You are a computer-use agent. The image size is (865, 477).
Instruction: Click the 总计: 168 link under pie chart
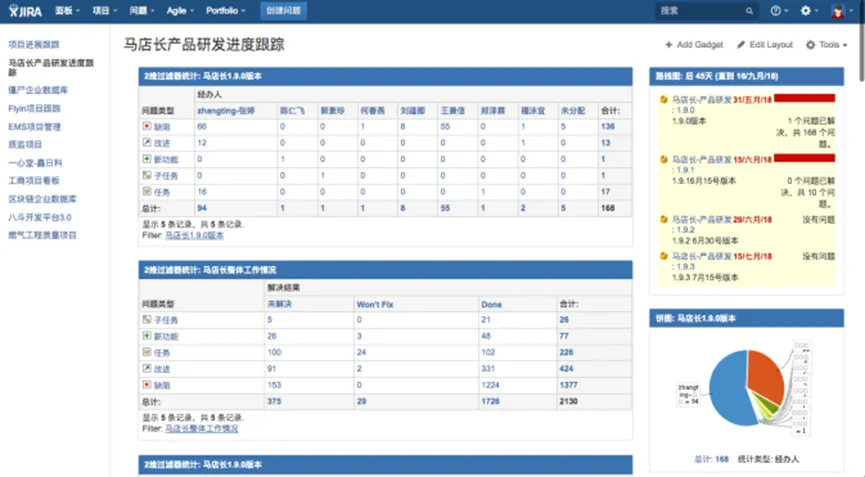(x=711, y=459)
